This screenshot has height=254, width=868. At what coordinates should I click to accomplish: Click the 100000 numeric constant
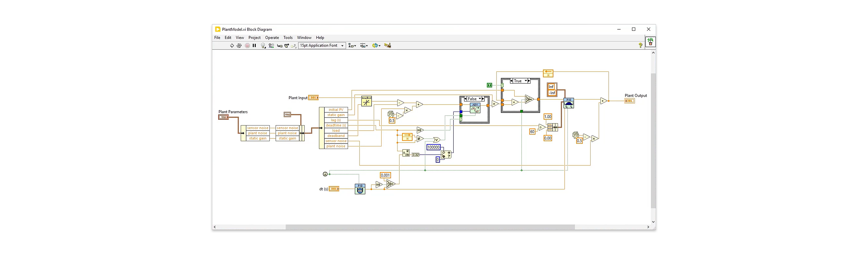434,147
